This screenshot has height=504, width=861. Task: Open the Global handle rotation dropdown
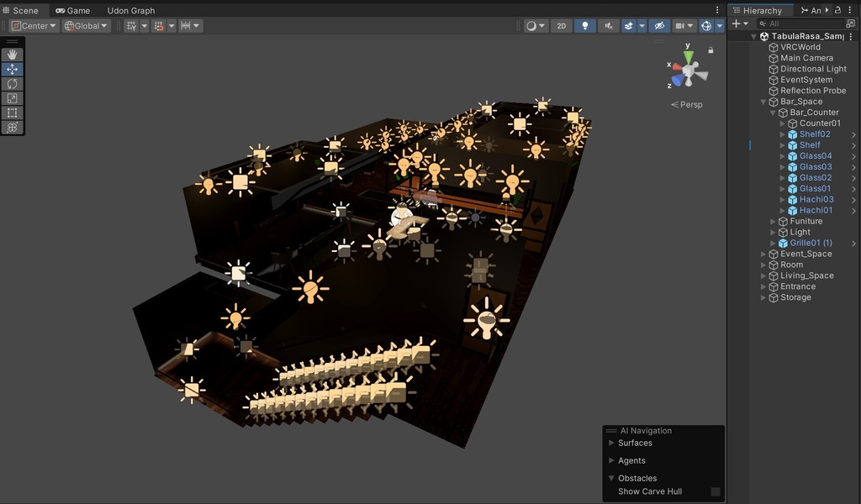click(87, 26)
